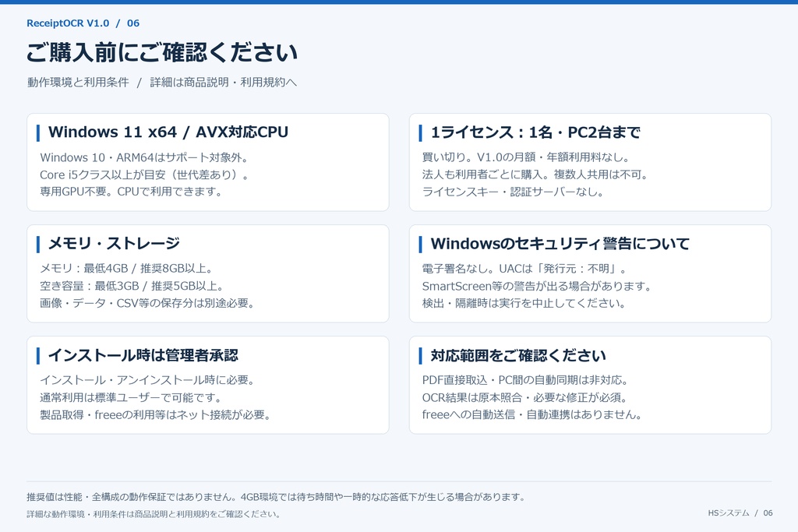Select the heading 'Windows 11 x64 / AVX対応CPU'
This screenshot has width=798, height=532.
click(x=168, y=132)
